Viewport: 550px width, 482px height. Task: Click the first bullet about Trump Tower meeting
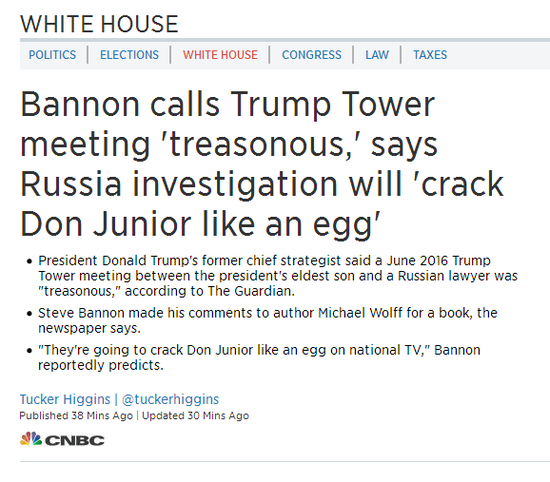[x=278, y=276]
